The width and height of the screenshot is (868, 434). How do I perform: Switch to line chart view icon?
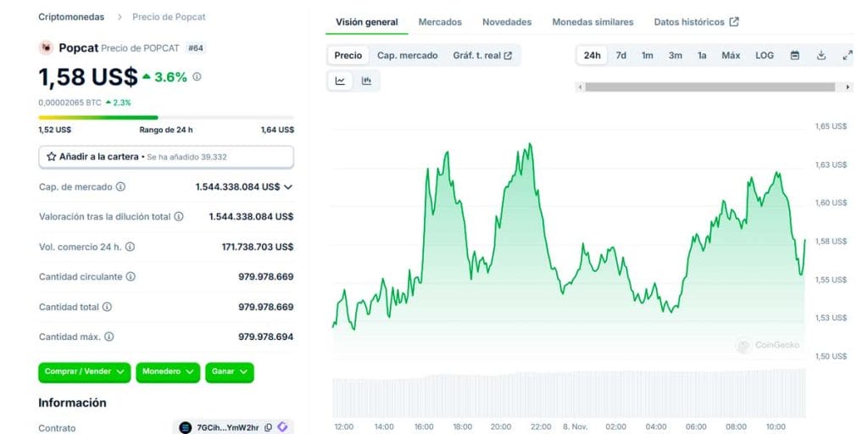click(x=340, y=81)
